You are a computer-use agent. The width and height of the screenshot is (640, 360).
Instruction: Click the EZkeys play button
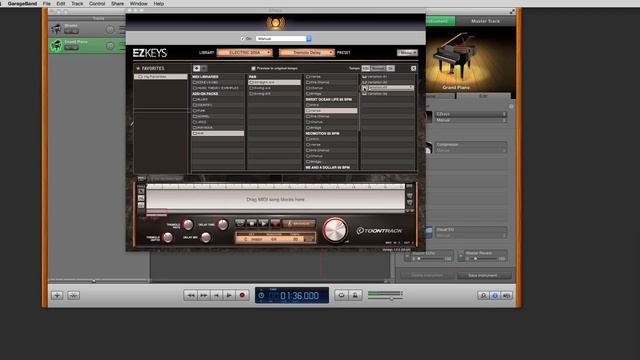point(263,223)
